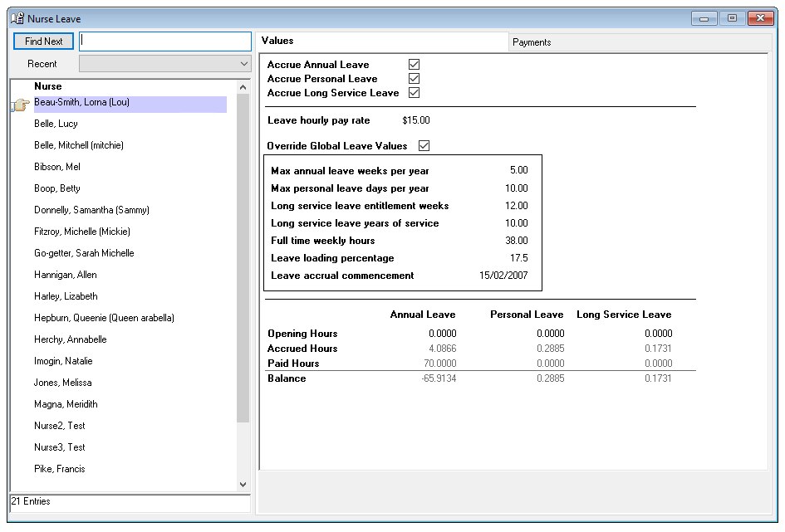Click the Nurse Leave window title icon
Image resolution: width=785 pixels, height=532 pixels.
point(17,18)
